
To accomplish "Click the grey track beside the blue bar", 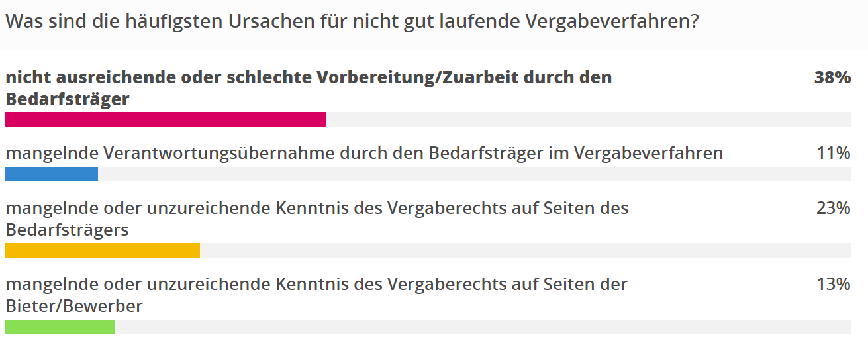I will click(474, 174).
